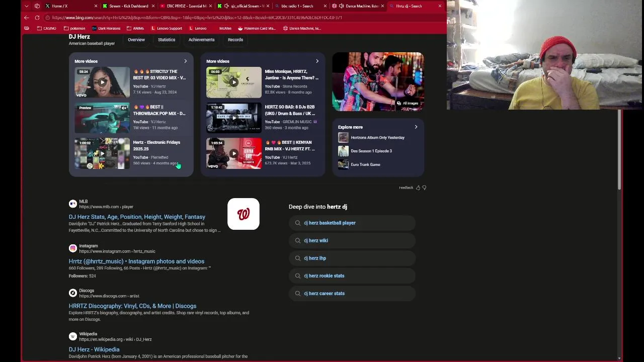Click the Wikipedia favicon icon
This screenshot has width=644, height=362.
pyautogui.click(x=73, y=336)
